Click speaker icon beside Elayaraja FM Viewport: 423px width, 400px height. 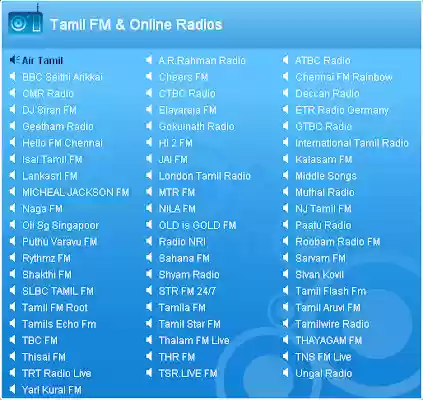pyautogui.click(x=149, y=109)
